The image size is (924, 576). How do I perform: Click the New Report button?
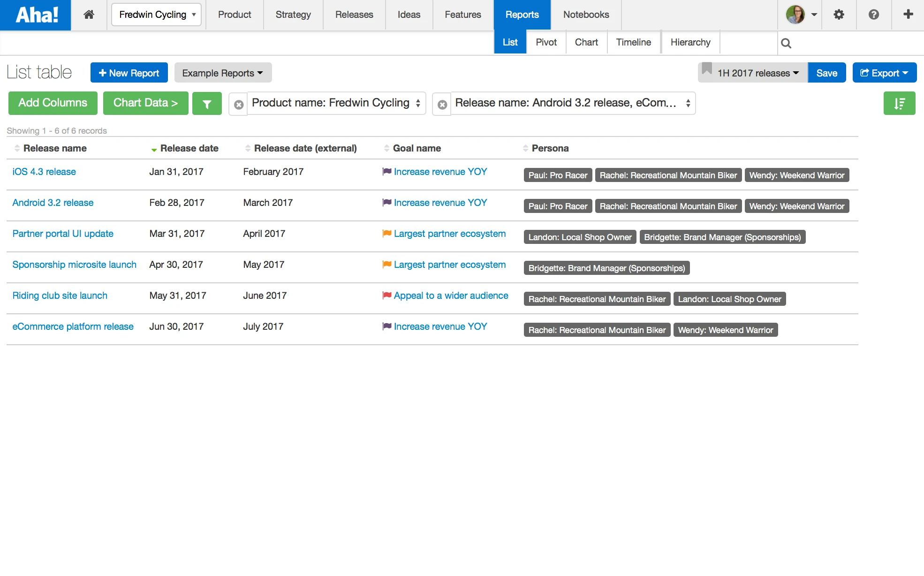(129, 73)
